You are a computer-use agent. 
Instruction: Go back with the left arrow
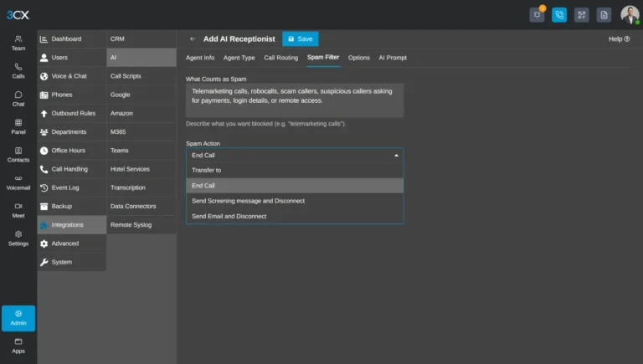pyautogui.click(x=193, y=39)
